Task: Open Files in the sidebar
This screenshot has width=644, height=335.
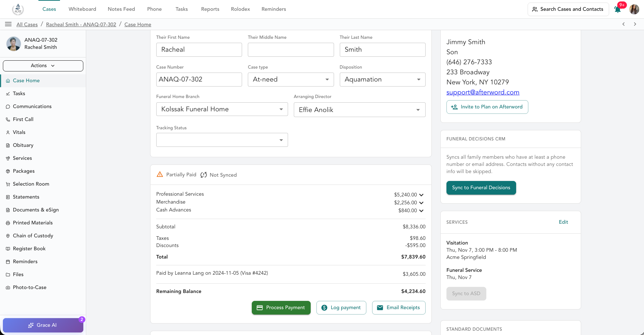Action: click(x=43, y=274)
